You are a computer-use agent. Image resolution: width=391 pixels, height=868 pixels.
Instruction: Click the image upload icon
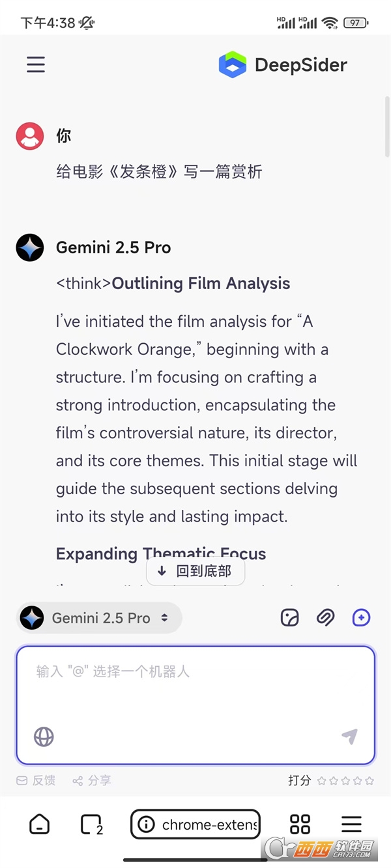[290, 617]
